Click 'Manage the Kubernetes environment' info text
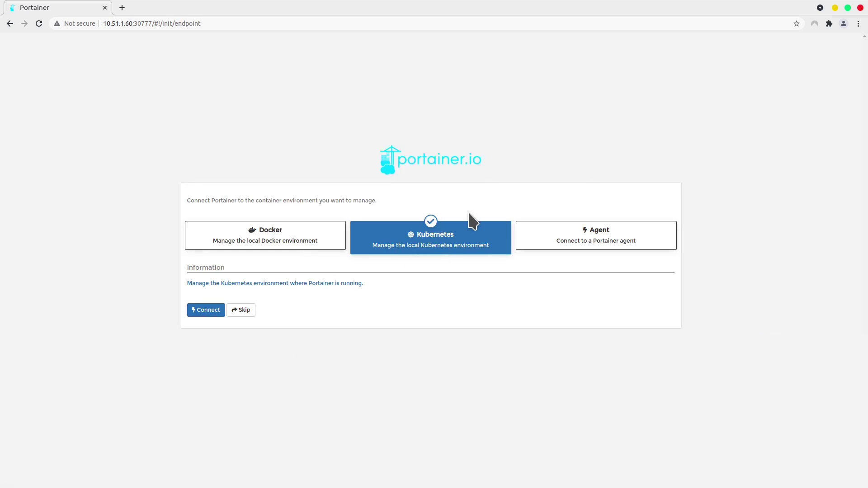The height and width of the screenshot is (488, 868). point(275,283)
